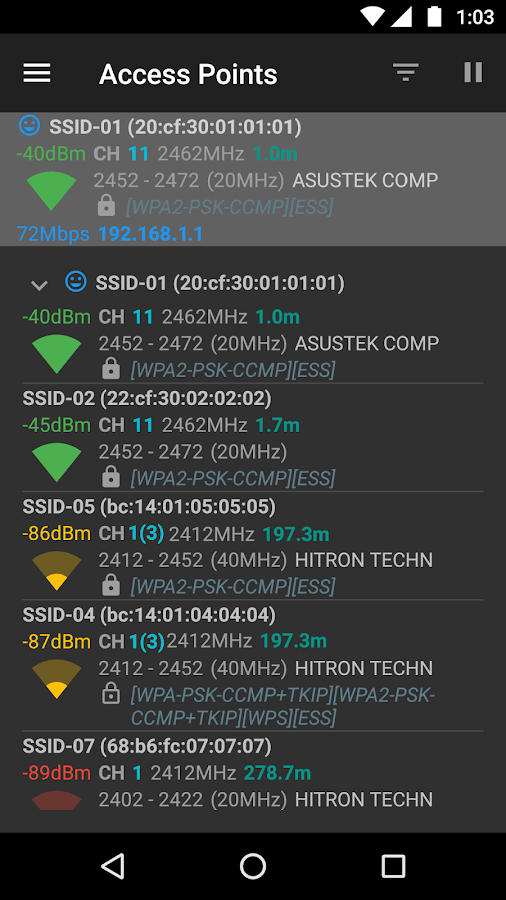This screenshot has height=900, width=506.
Task: Pause scanning with the pause button
Action: pos(473,72)
